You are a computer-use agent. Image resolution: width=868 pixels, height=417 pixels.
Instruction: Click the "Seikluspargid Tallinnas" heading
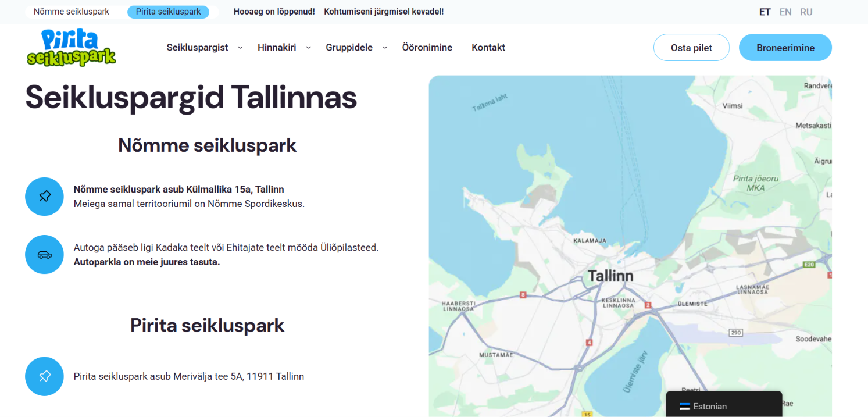[x=191, y=97]
